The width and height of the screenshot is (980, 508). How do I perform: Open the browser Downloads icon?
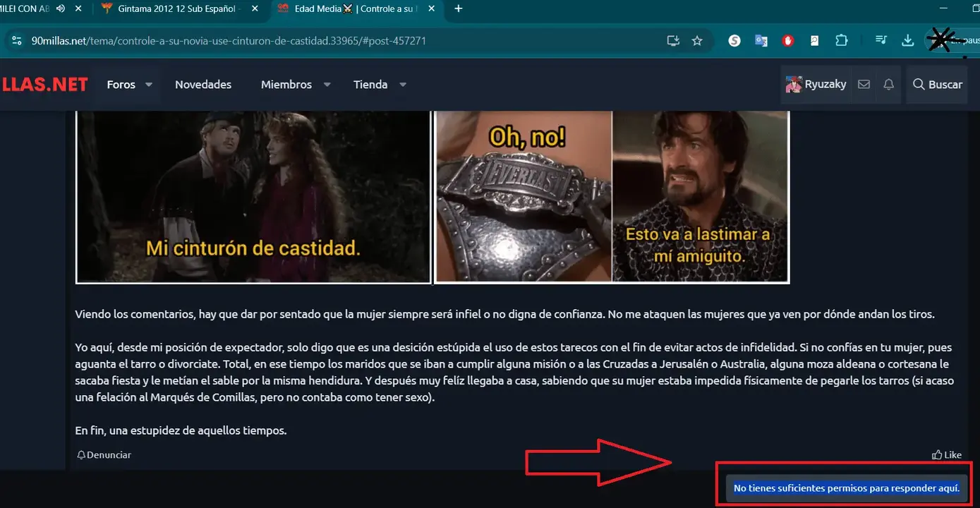[x=908, y=41]
